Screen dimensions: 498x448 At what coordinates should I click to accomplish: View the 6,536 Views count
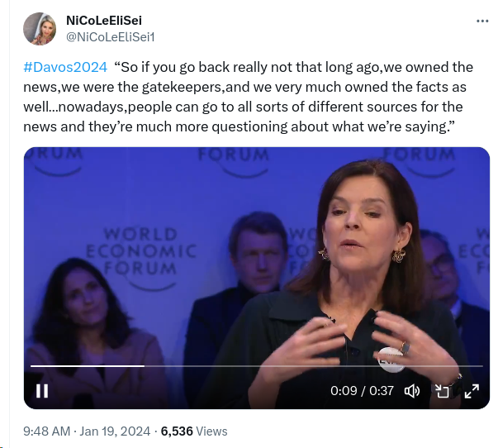193,431
